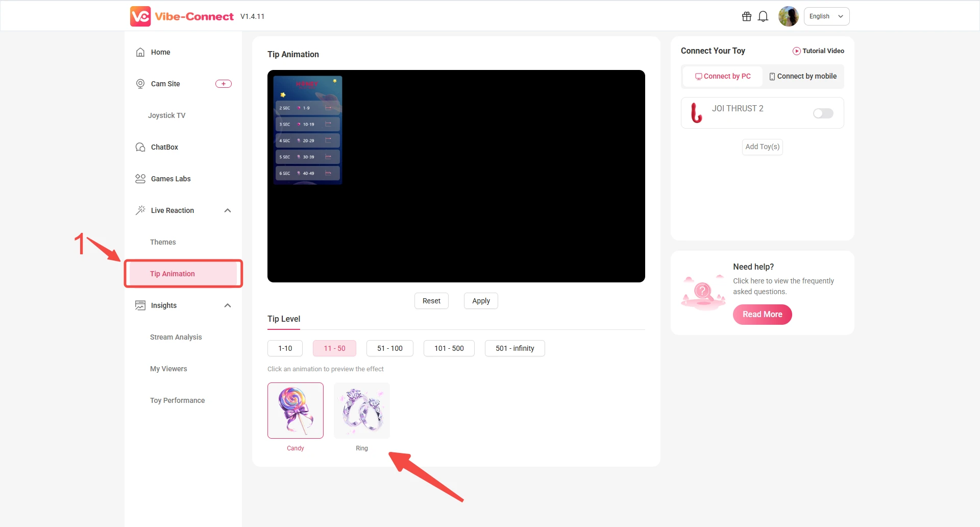This screenshot has height=527, width=980.
Task: Select the 51 - 100 tip level
Action: point(389,348)
